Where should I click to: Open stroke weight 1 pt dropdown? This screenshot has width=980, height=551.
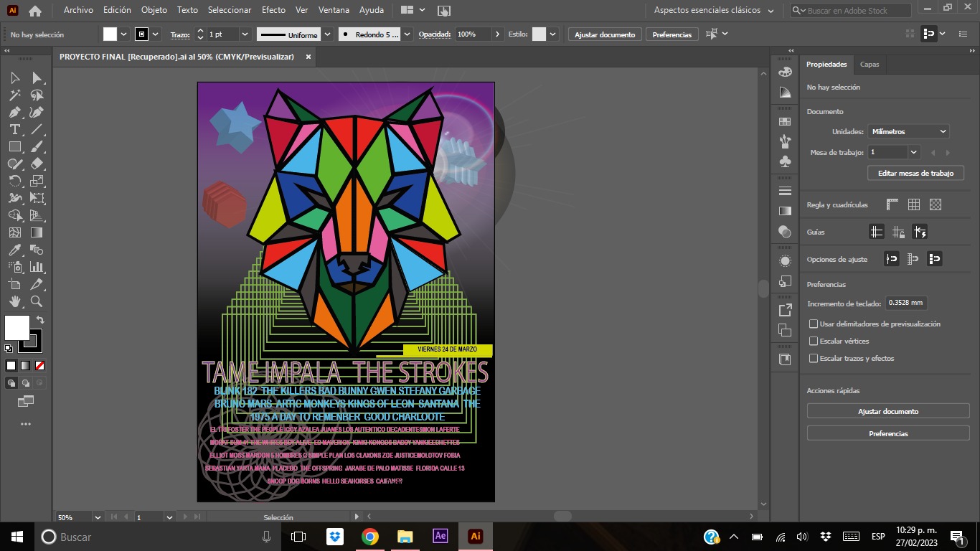tap(245, 34)
